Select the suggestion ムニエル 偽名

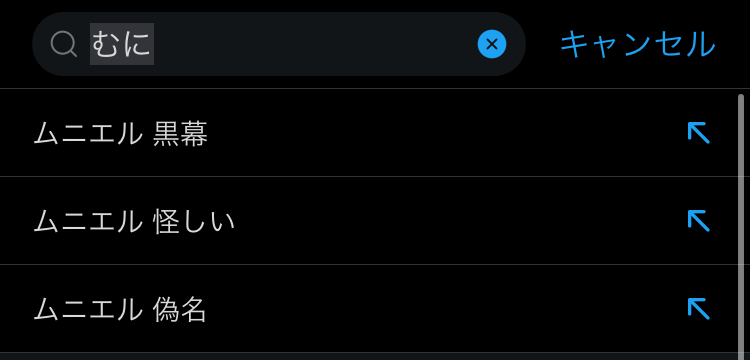[x=368, y=309]
